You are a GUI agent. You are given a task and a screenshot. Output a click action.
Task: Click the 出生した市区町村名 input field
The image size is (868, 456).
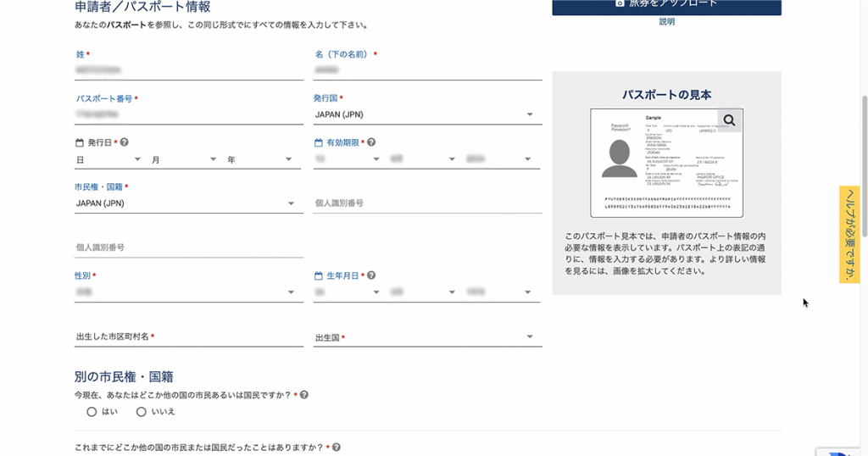tap(188, 336)
